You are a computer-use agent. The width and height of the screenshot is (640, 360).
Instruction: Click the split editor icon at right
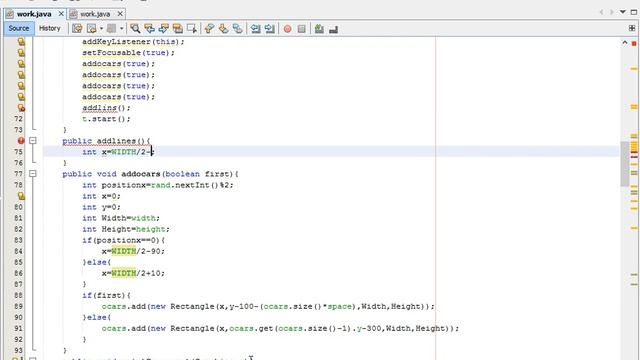pyautogui.click(x=632, y=28)
